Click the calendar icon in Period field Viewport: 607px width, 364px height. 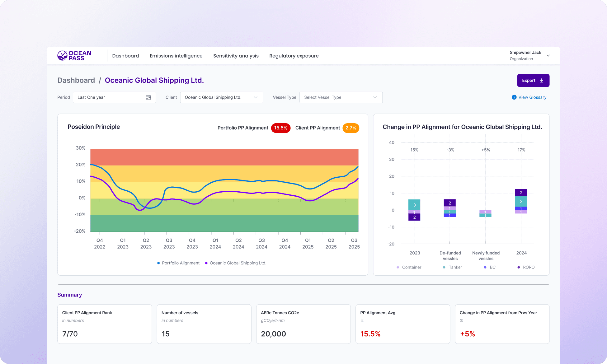tap(148, 97)
